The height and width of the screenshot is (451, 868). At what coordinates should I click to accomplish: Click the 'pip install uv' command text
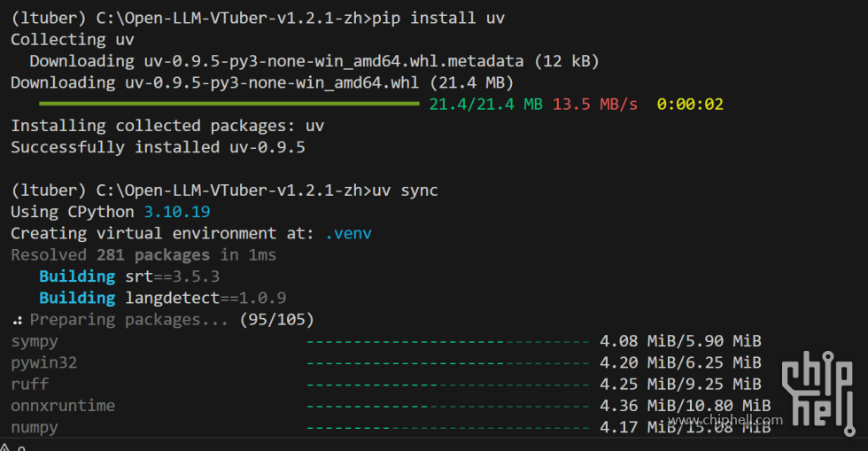(x=445, y=18)
